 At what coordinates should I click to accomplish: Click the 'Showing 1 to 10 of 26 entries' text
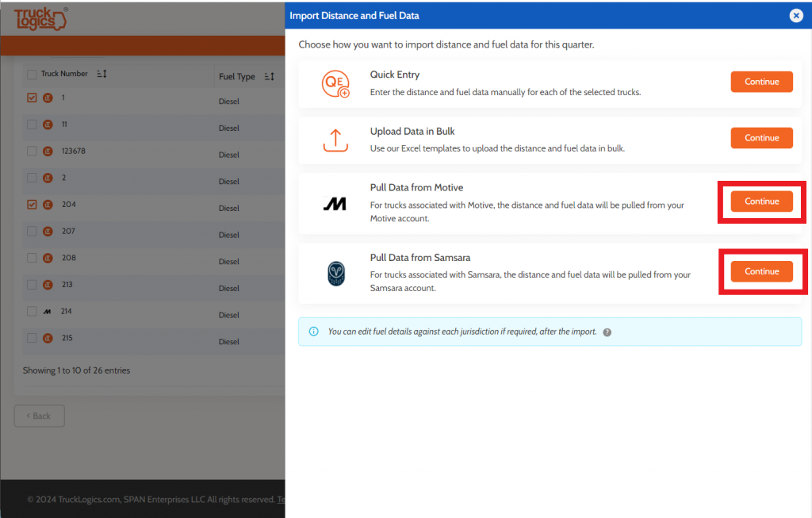[x=76, y=370]
